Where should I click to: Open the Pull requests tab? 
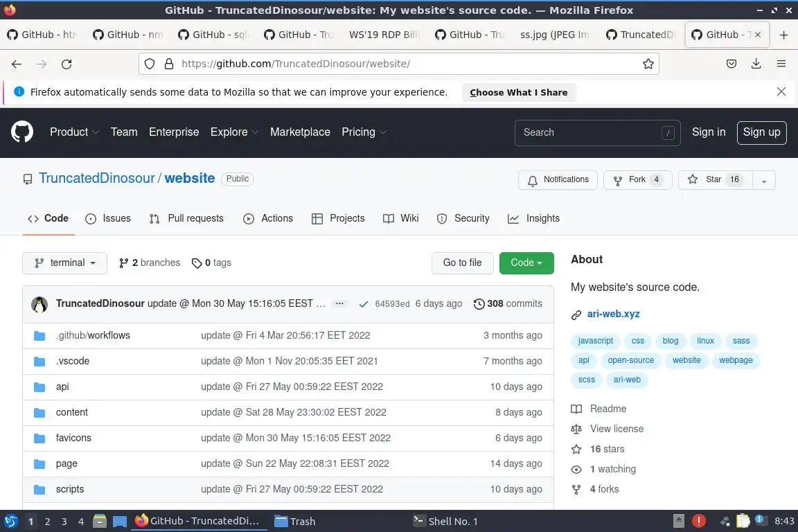186,218
